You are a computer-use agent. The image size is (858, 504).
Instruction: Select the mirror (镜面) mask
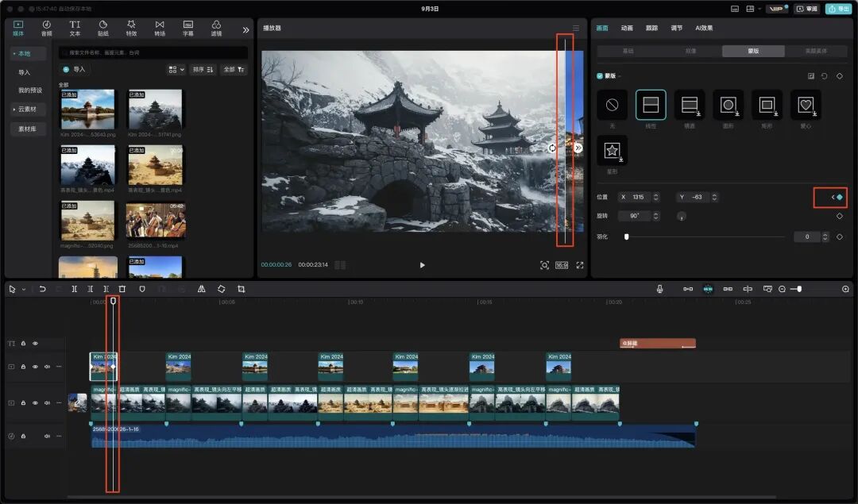(x=690, y=105)
